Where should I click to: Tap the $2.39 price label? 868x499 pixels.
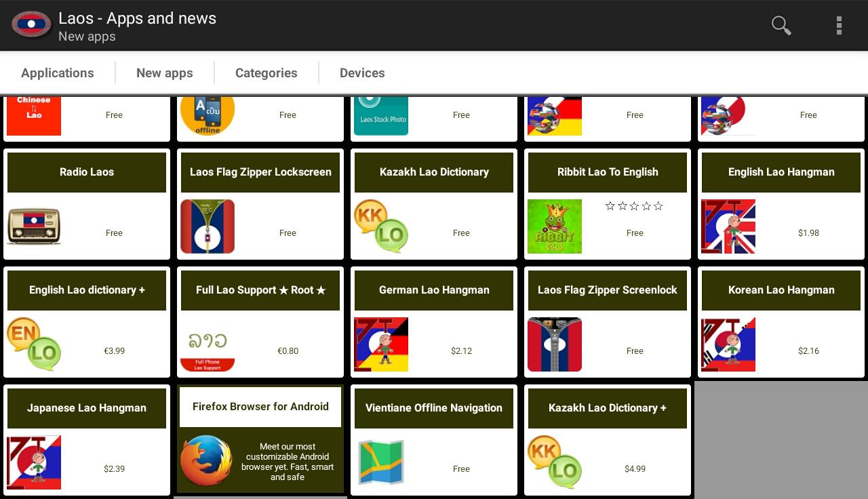click(114, 469)
